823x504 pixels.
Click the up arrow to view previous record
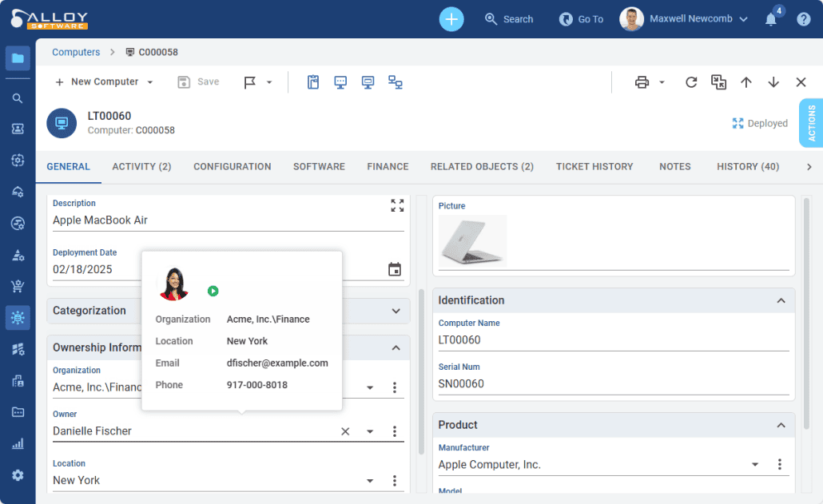click(745, 81)
